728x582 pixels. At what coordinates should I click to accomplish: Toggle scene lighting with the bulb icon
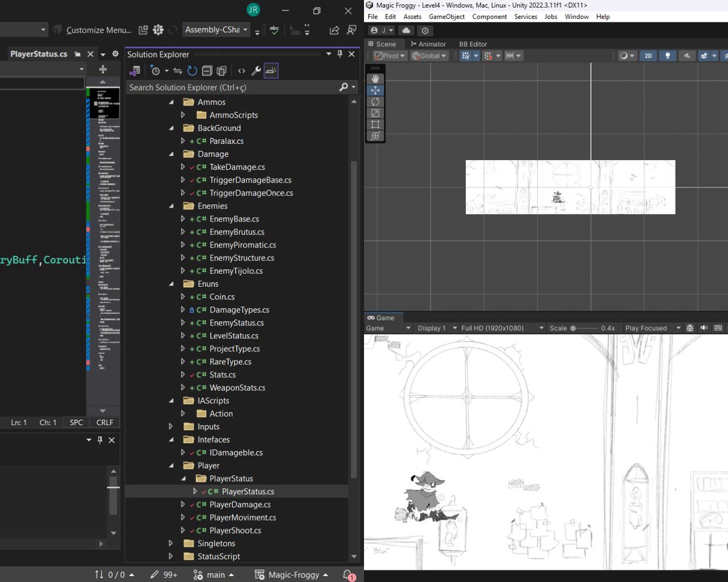point(667,55)
